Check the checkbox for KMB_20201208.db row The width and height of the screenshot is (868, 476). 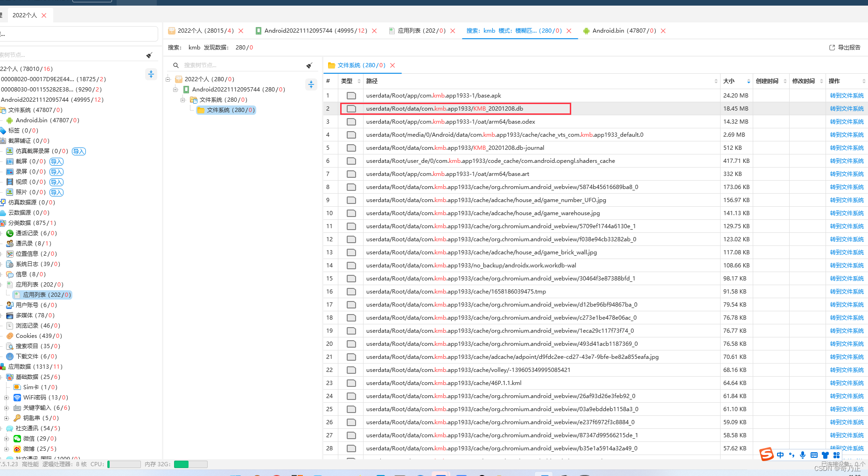pyautogui.click(x=351, y=109)
